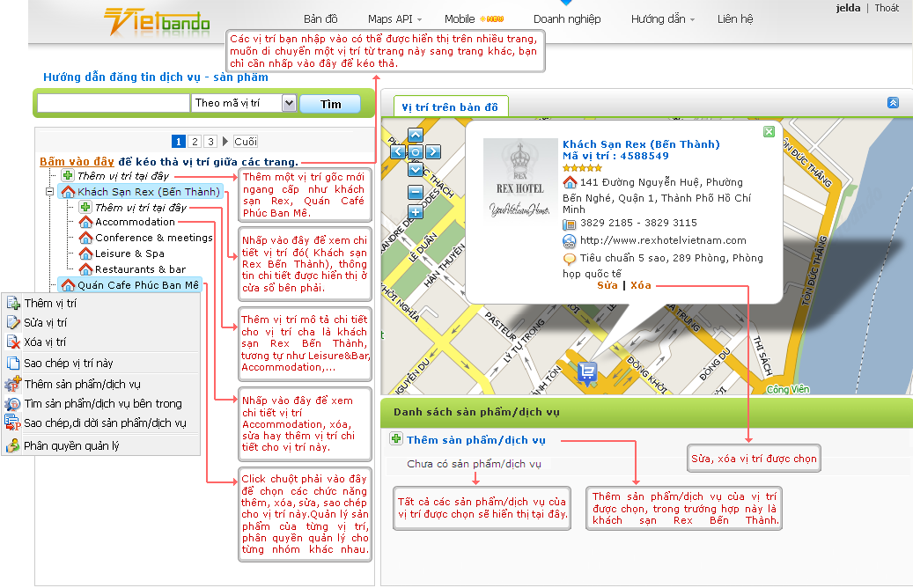Pan the map left with the arrow button
This screenshot has height=588, width=913.
398,152
